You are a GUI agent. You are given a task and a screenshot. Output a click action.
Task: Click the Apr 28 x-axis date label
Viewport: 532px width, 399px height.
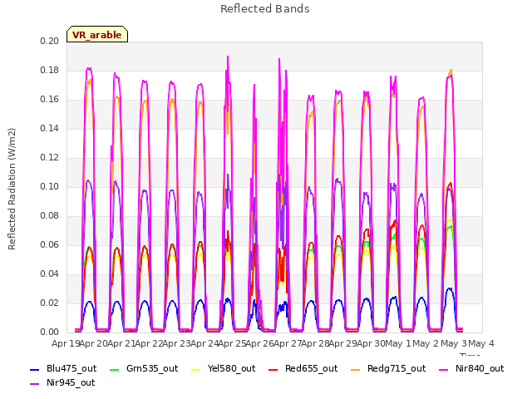tap(316, 343)
